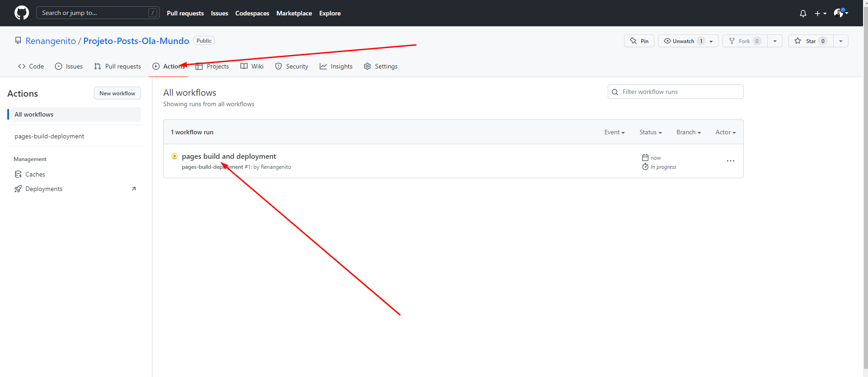Open Explore in the top header
This screenshot has width=868, height=377.
pyautogui.click(x=330, y=13)
